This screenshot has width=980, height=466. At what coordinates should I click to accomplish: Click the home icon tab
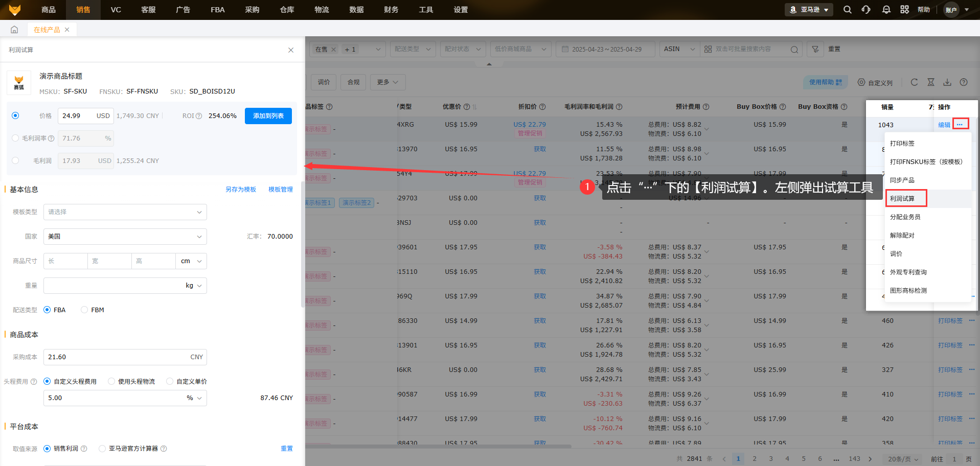point(14,30)
